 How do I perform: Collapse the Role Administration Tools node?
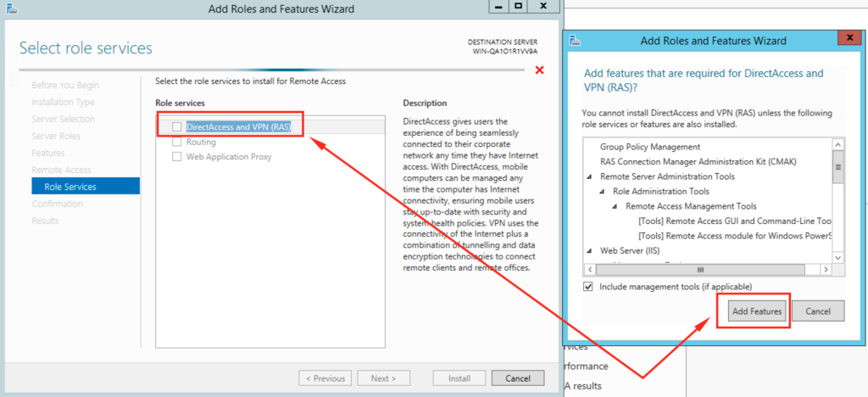[x=602, y=192]
